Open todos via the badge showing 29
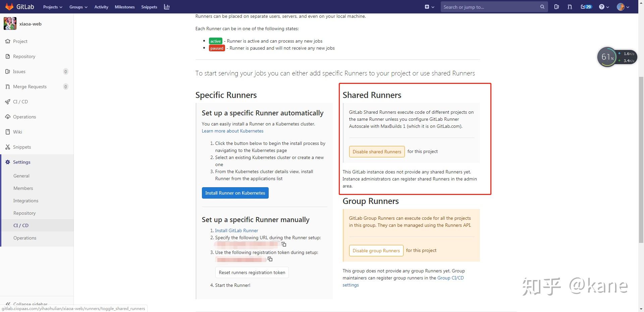This screenshot has width=644, height=312. pyautogui.click(x=586, y=7)
